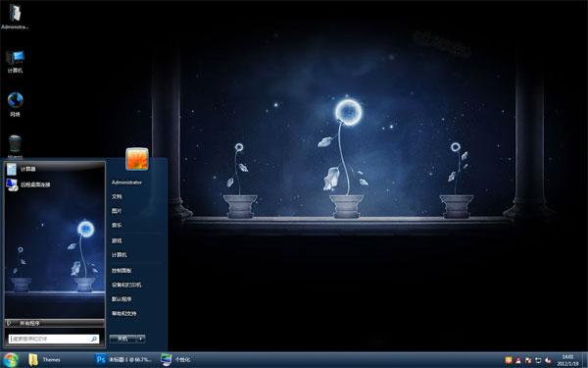Viewport: 588px width, 368px height.
Task: Expand 所有程序 in the Start menu
Action: [55, 323]
